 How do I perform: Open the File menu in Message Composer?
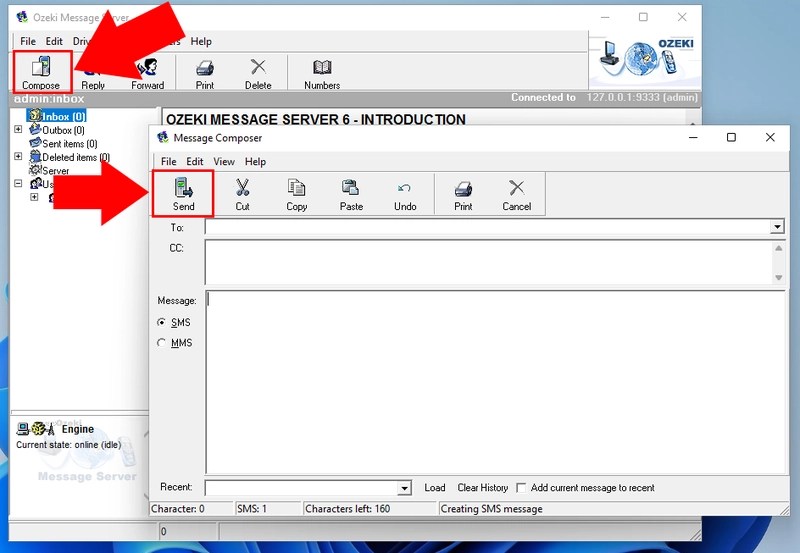pos(168,162)
